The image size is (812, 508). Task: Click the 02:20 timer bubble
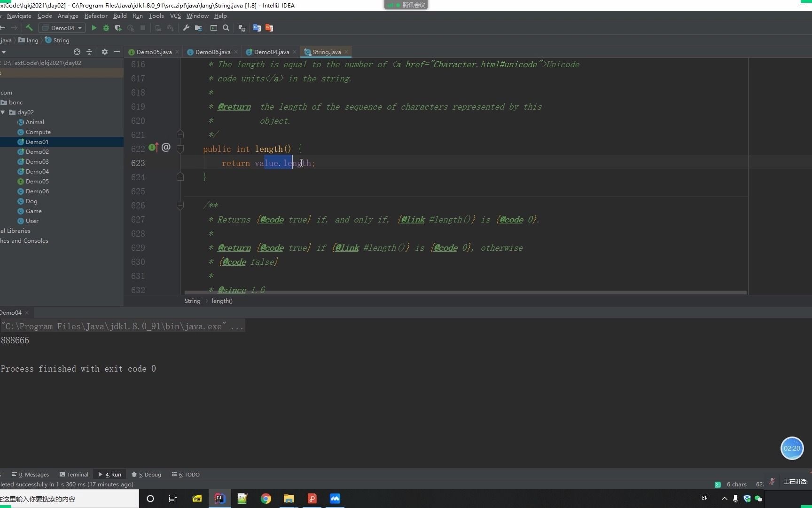click(792, 448)
